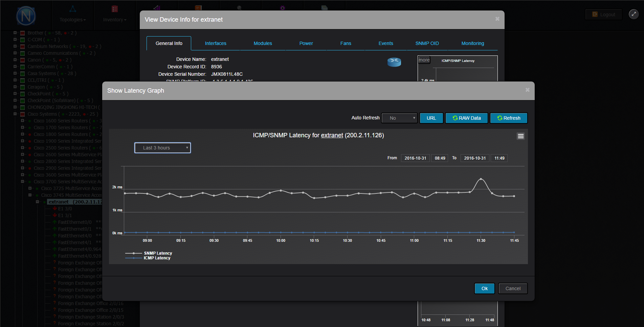
Task: Switch to the Interfaces tab
Action: click(x=216, y=43)
